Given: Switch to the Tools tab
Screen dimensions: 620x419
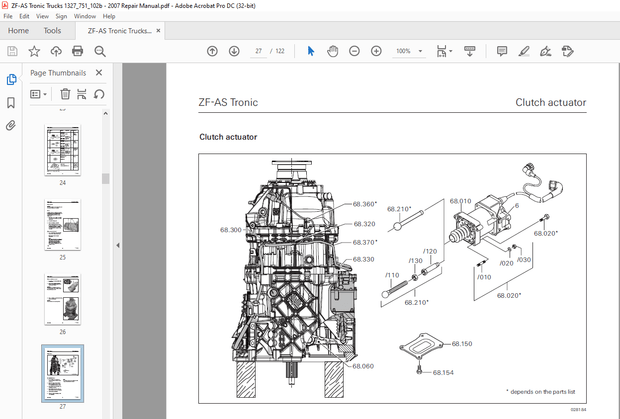Looking at the screenshot, I should [52, 30].
